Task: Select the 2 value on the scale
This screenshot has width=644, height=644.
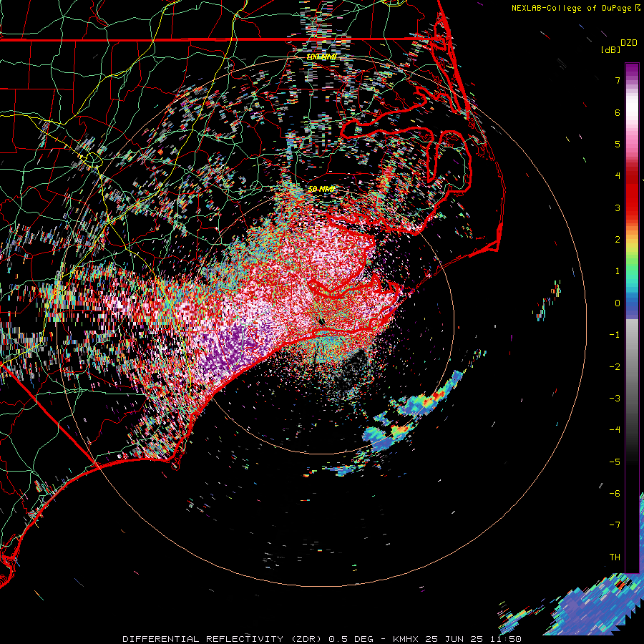Action: 618,240
